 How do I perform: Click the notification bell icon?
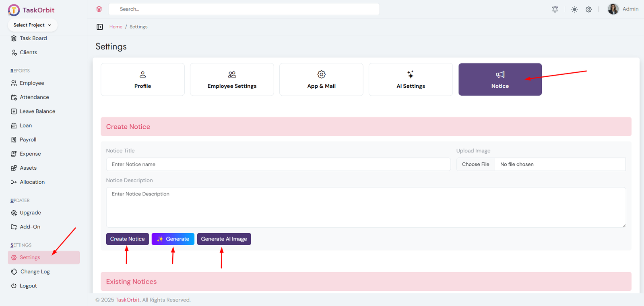(x=555, y=9)
